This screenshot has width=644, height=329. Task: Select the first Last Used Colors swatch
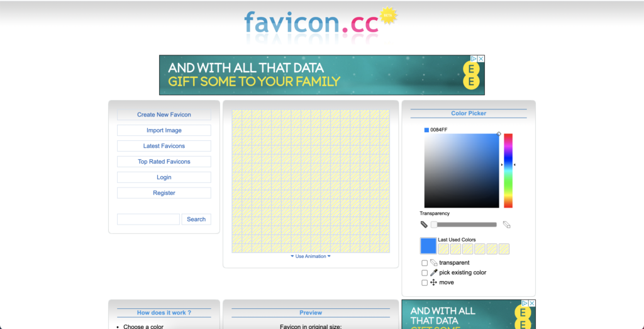pyautogui.click(x=443, y=249)
